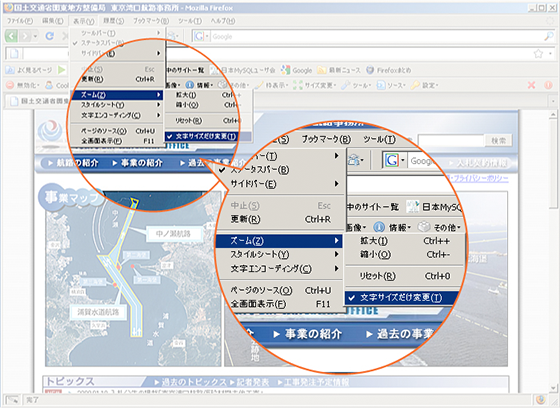Toggle the checked 文字サイズだけ変更(T) zoom option
Image resolution: width=560 pixels, height=408 pixels.
(x=399, y=298)
